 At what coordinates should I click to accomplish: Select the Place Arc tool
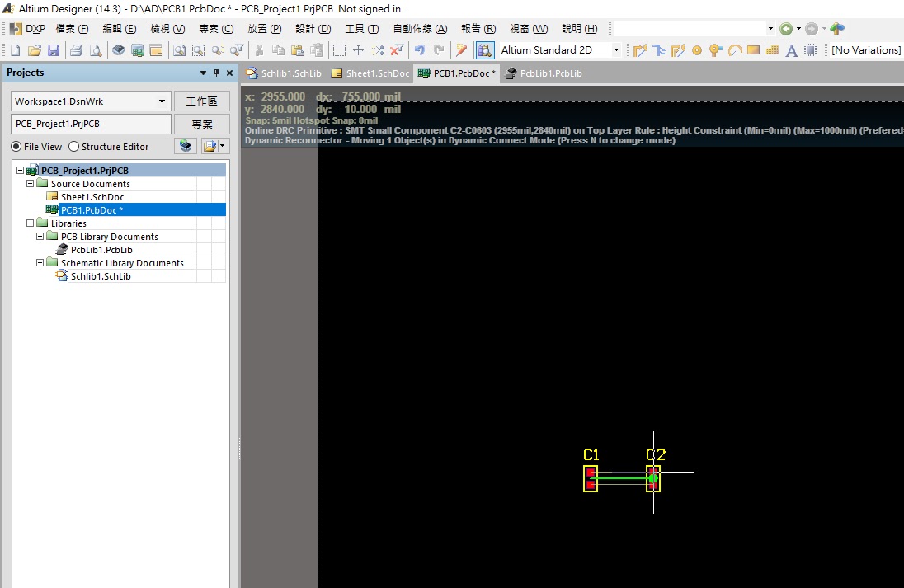tap(735, 50)
